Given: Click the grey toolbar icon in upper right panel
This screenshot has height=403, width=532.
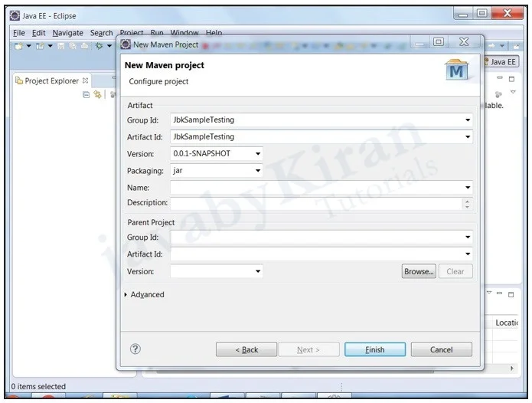Looking at the screenshot, I should tap(498, 94).
